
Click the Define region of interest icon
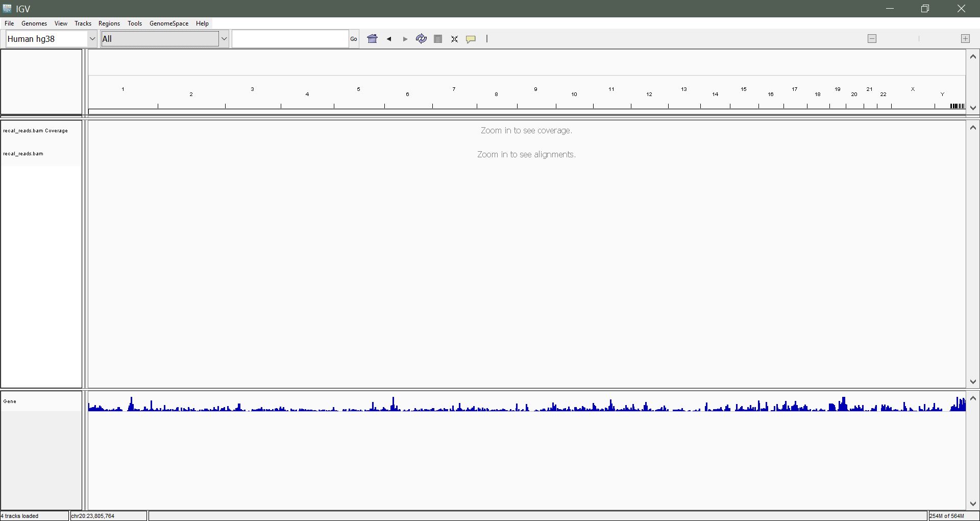tap(438, 39)
